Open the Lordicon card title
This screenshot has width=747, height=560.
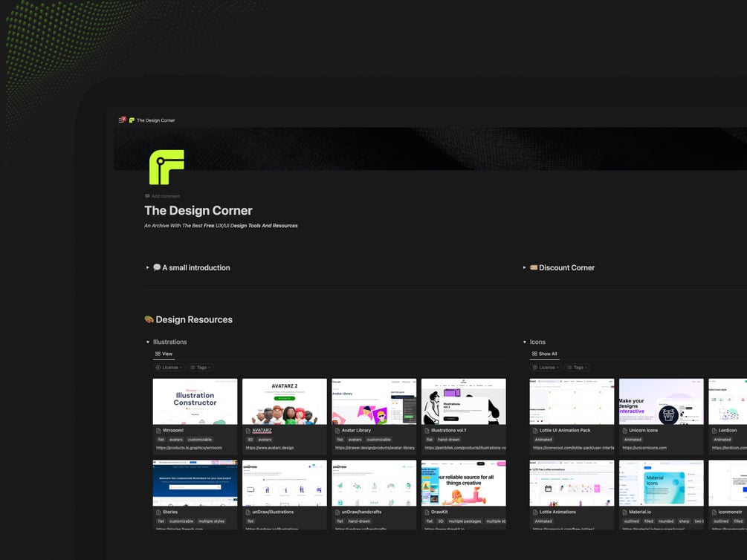coord(728,431)
